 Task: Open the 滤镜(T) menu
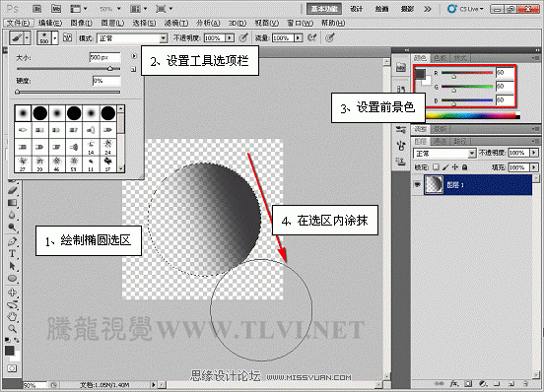[x=176, y=24]
